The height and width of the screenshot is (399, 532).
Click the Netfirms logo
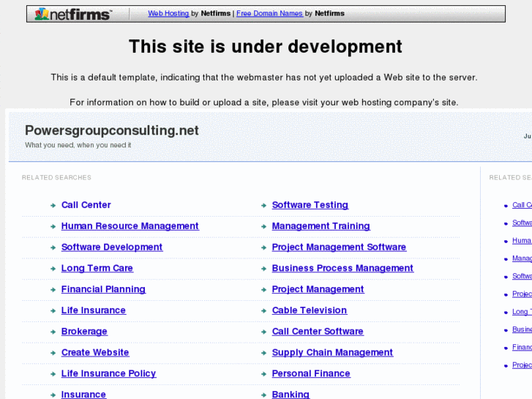click(x=73, y=14)
